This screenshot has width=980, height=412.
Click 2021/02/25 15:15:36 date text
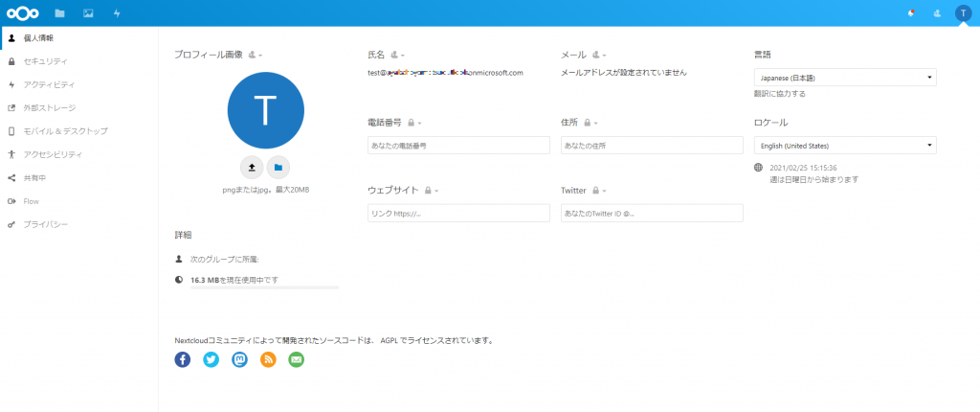click(803, 168)
